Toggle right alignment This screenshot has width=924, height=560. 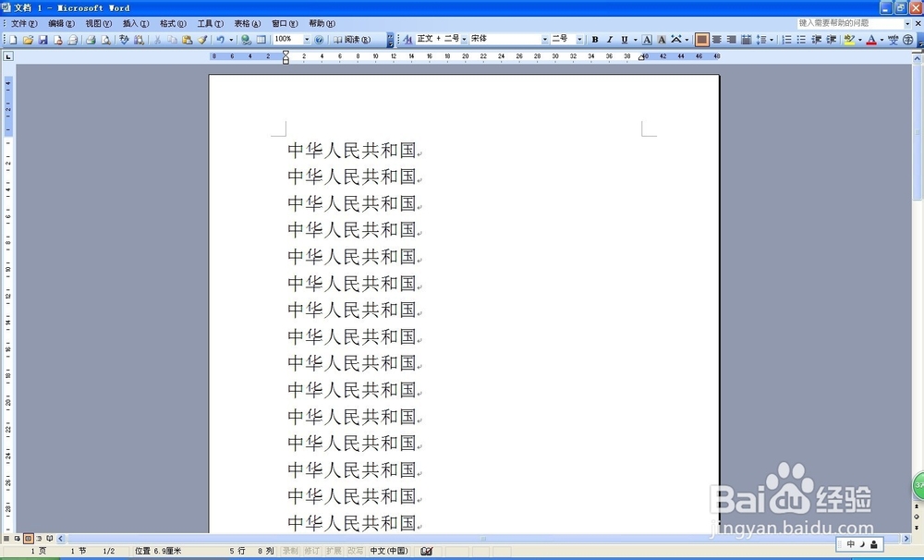(731, 40)
